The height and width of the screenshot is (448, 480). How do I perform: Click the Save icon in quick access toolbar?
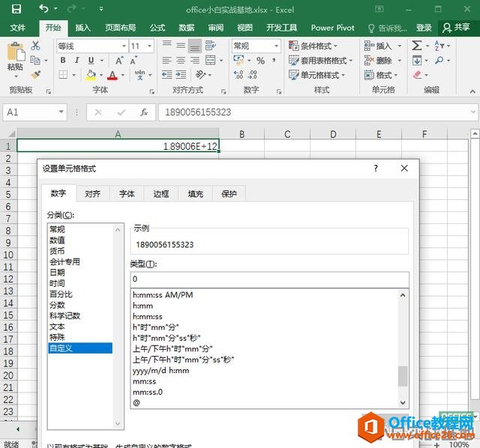16,9
